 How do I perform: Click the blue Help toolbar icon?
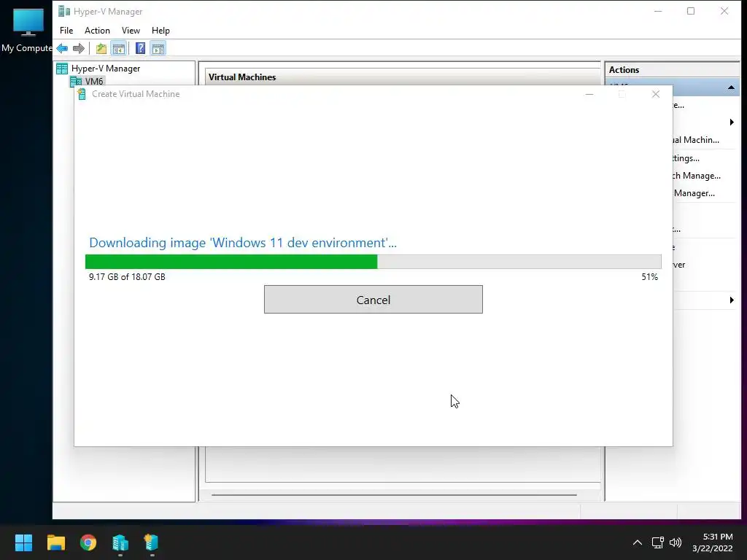pos(140,48)
